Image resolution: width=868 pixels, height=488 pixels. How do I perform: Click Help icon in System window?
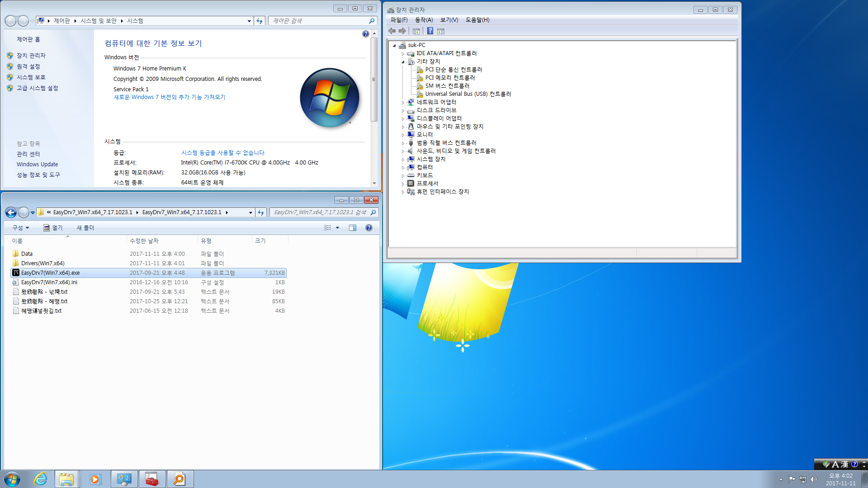click(366, 34)
